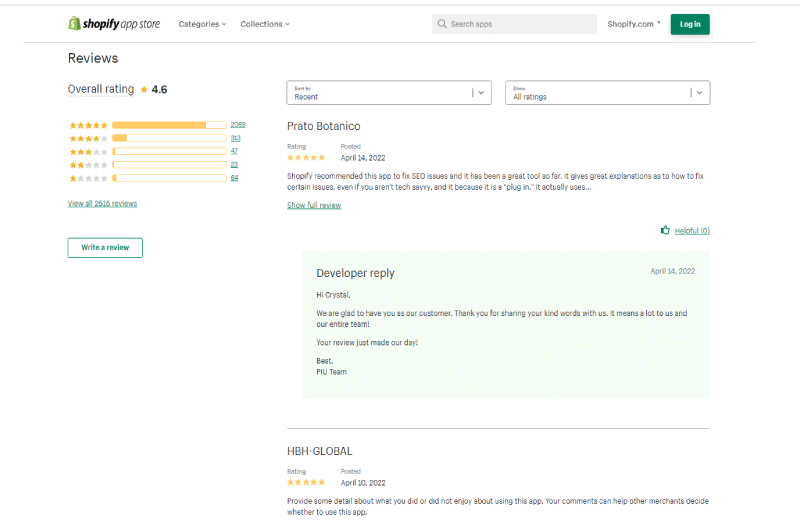800x530 pixels.
Task: Focus the Search apps input field
Action: (x=514, y=24)
